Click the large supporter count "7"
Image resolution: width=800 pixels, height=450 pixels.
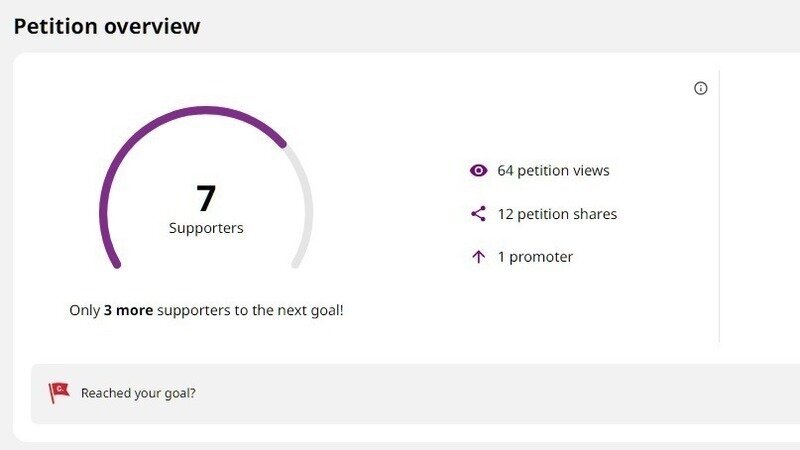pos(206,198)
